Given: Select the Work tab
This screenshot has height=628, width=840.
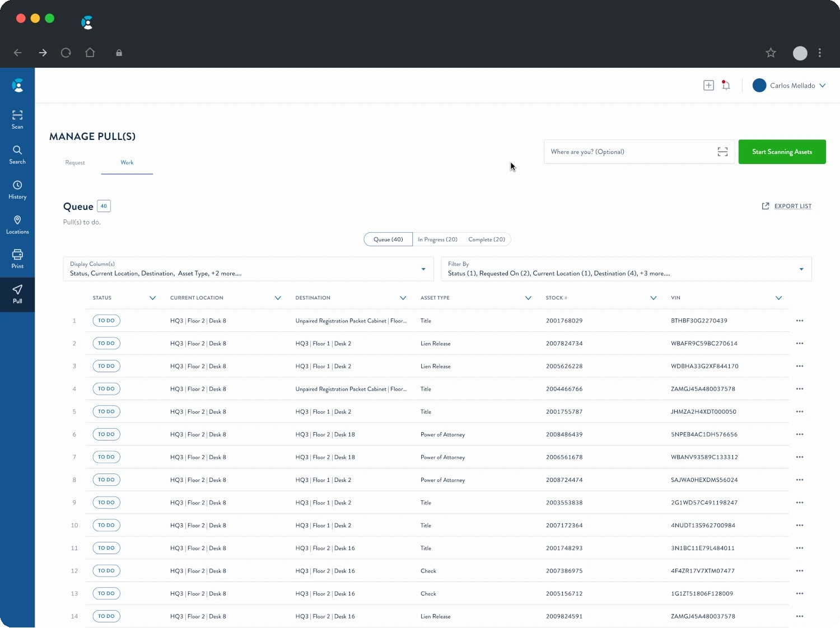Looking at the screenshot, I should pos(127,163).
